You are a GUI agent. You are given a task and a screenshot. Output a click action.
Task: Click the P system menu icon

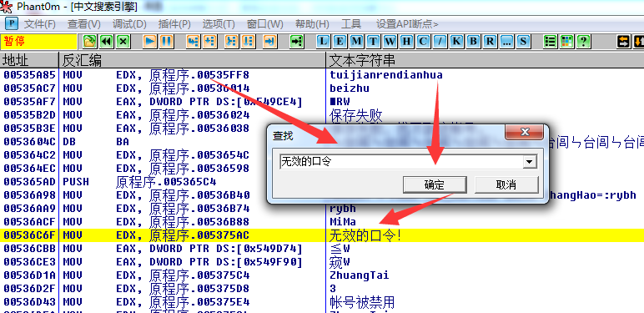[12, 23]
